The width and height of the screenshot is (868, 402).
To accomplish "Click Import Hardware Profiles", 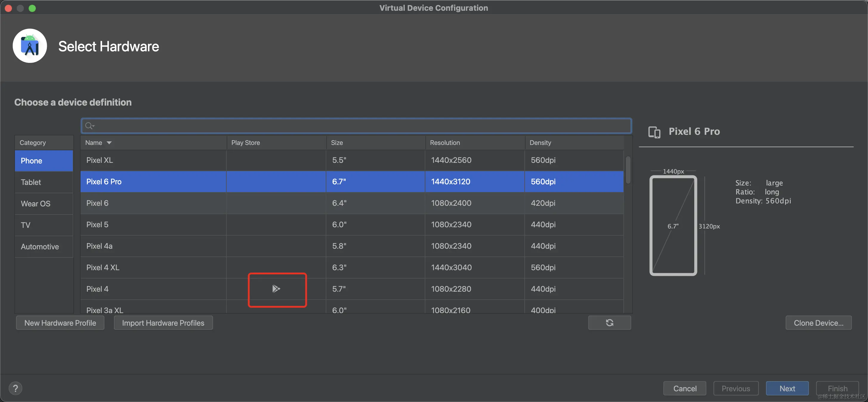I will pos(163,323).
